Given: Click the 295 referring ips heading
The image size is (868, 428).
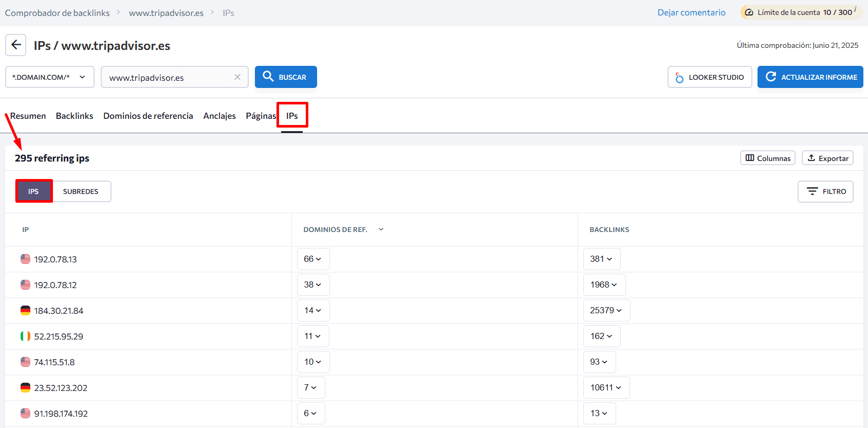Looking at the screenshot, I should (52, 158).
